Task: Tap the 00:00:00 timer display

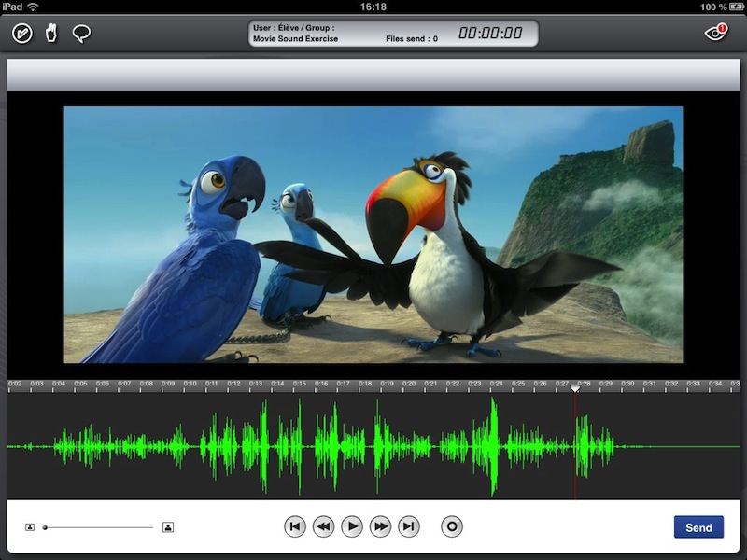Action: tap(490, 33)
